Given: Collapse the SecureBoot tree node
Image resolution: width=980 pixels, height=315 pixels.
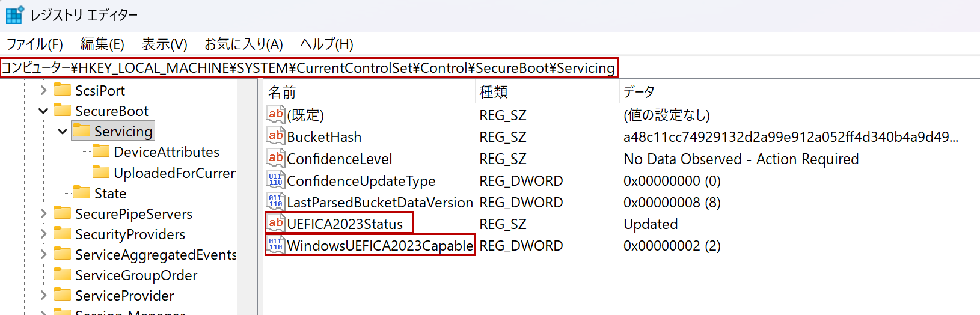Looking at the screenshot, I should (43, 111).
